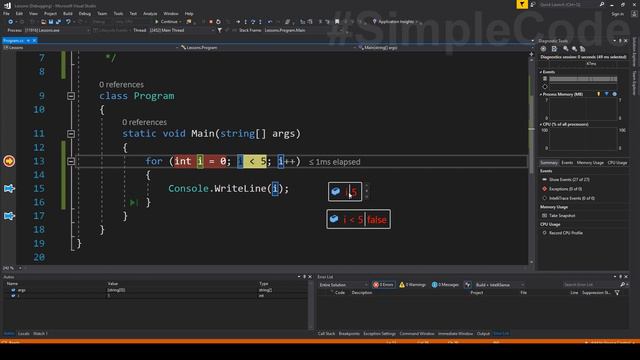Click the Take Snapshot camera icon
This screenshot has width=640, height=360.
click(544, 216)
